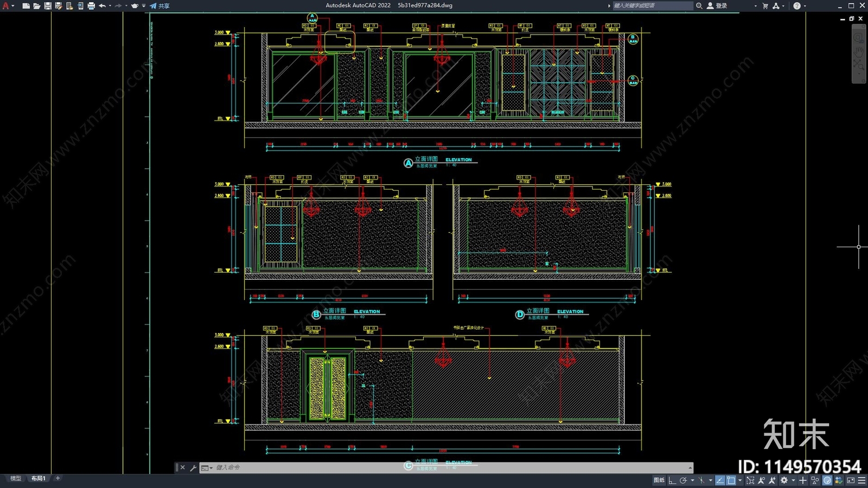Viewport: 868px width, 488px height.
Task: Click the clean screen icon in status bar
Action: coord(851,480)
